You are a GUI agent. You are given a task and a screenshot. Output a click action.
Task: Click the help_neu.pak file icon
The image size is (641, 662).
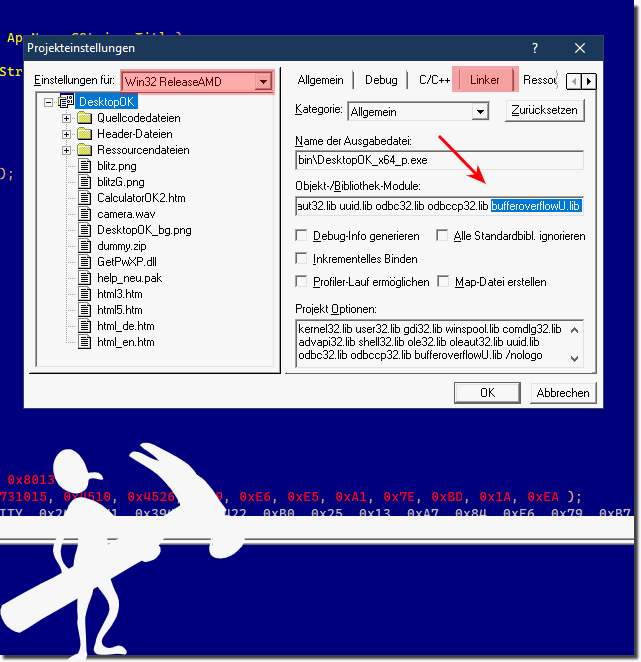(x=85, y=278)
